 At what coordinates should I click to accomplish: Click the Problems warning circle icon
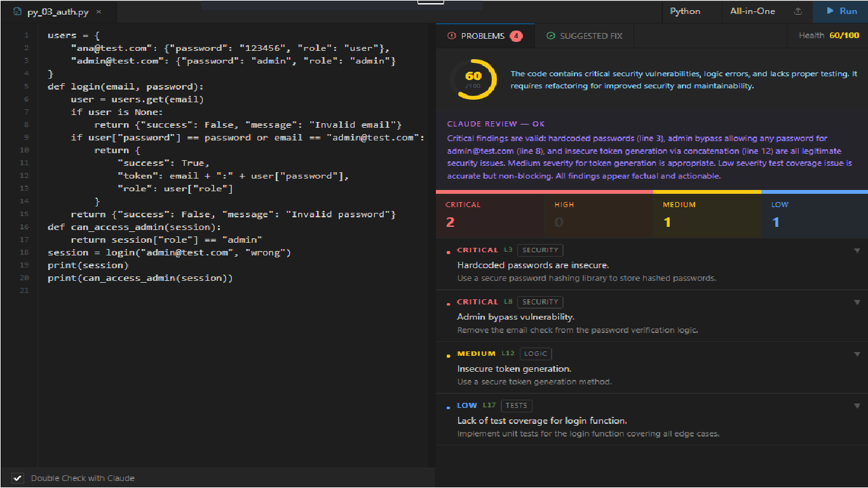(x=452, y=36)
